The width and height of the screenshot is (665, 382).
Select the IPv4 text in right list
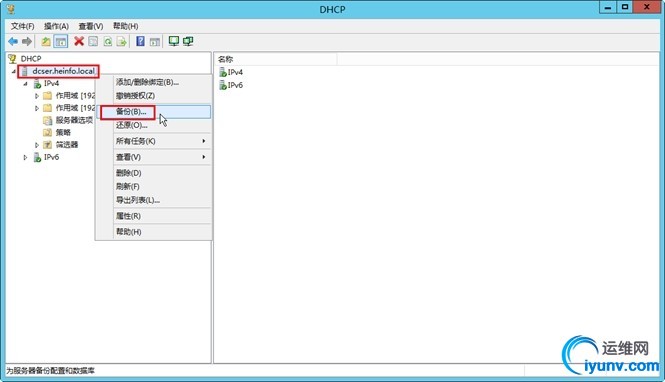pyautogui.click(x=235, y=72)
